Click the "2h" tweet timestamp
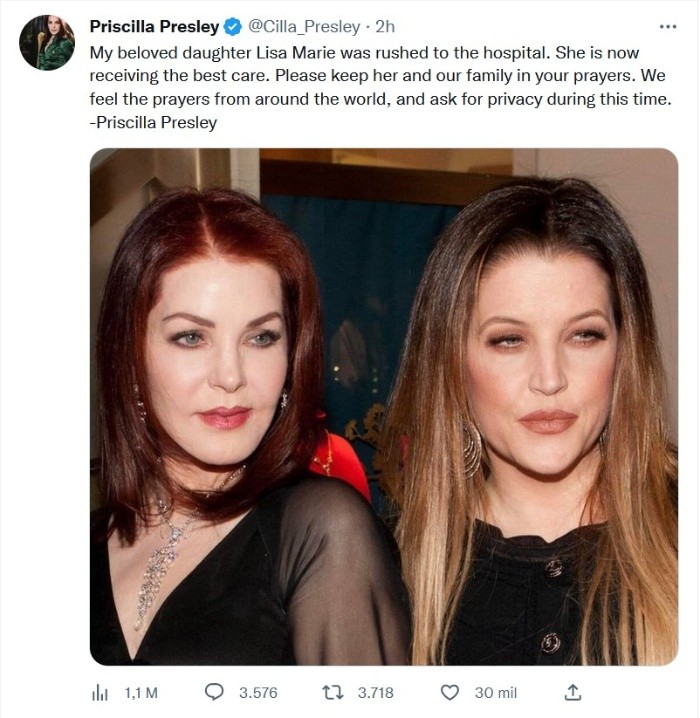This screenshot has width=700, height=718. coord(385,27)
